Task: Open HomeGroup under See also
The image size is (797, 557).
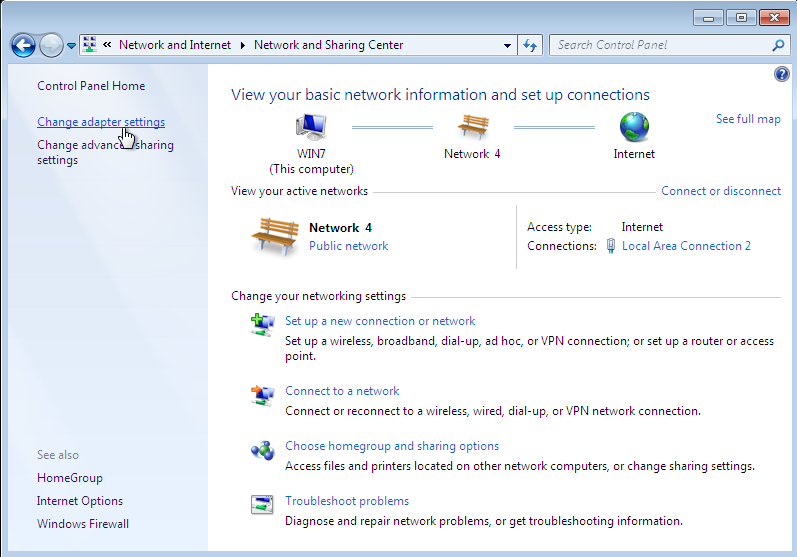Action: pos(70,478)
